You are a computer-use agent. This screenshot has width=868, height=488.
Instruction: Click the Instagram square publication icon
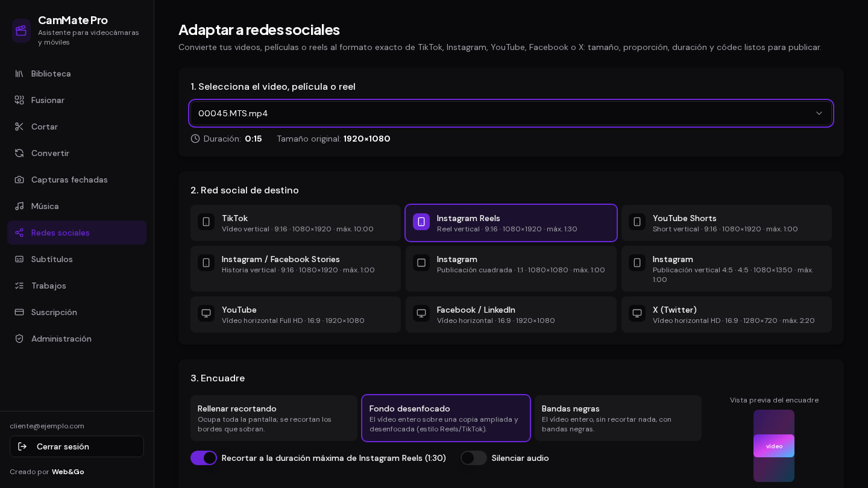tap(421, 263)
